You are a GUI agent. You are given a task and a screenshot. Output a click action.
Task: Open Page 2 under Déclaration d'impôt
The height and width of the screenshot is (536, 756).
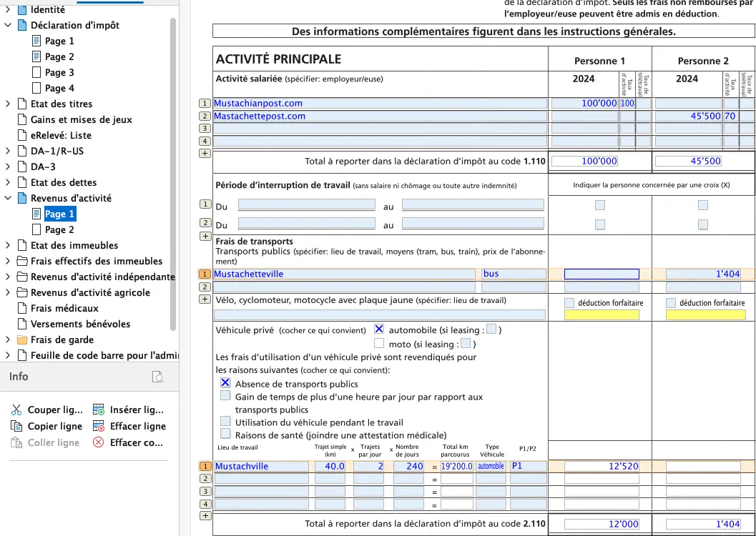pyautogui.click(x=59, y=56)
